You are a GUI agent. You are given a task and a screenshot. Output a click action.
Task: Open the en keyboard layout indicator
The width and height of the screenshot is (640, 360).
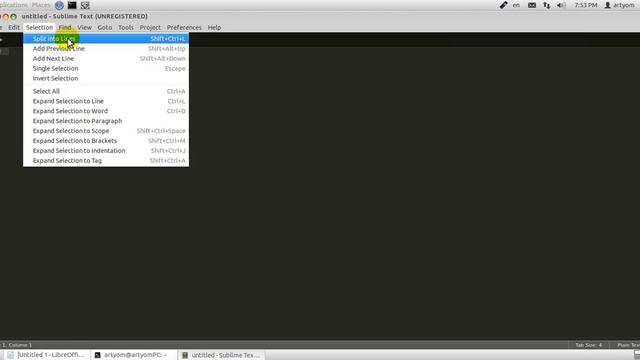pos(516,5)
